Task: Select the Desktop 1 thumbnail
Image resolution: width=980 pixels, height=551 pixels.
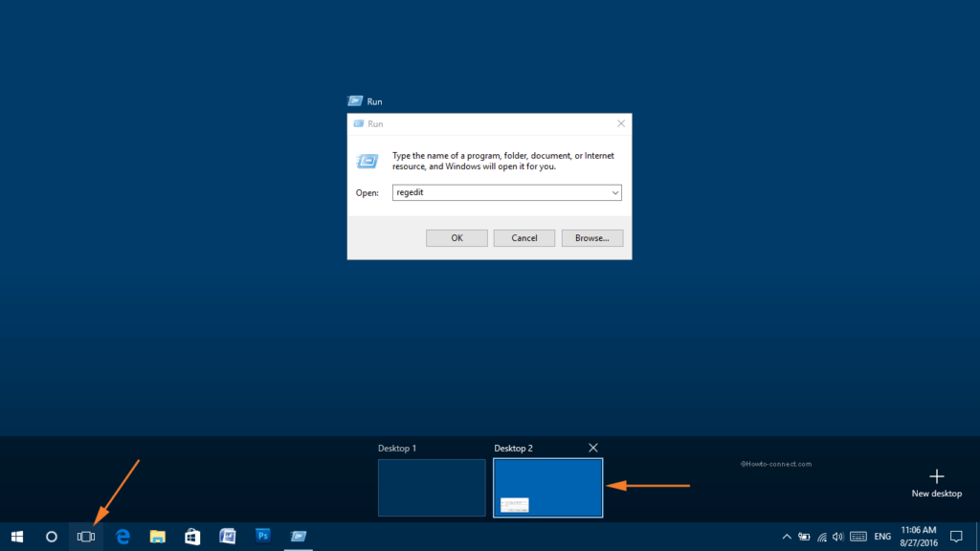Action: click(432, 488)
